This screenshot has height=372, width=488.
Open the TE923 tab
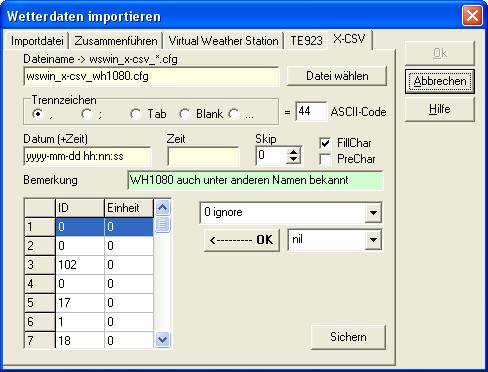306,41
